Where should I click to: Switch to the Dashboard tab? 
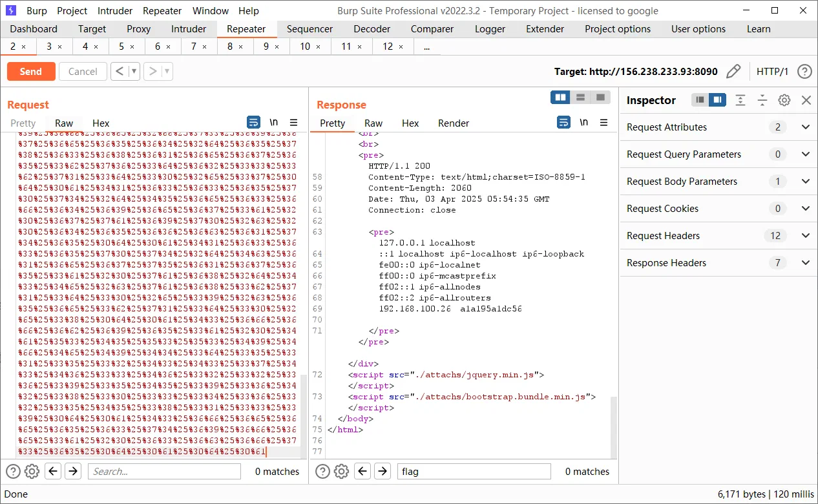point(34,29)
